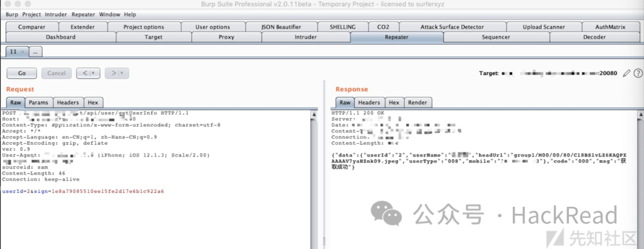Select the request Params tab
Viewport: 644px width, 249px height.
(39, 102)
